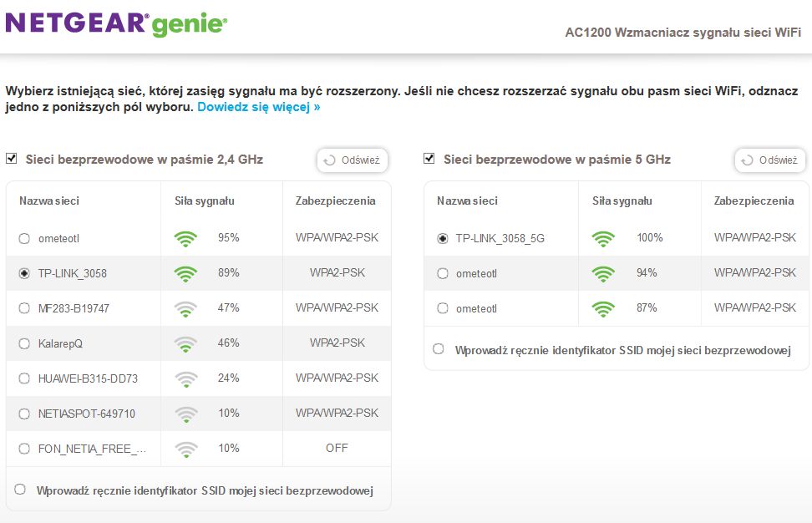Screen dimensions: 812x523
Task: Refresh the 5 GHz network list
Action: point(770,160)
